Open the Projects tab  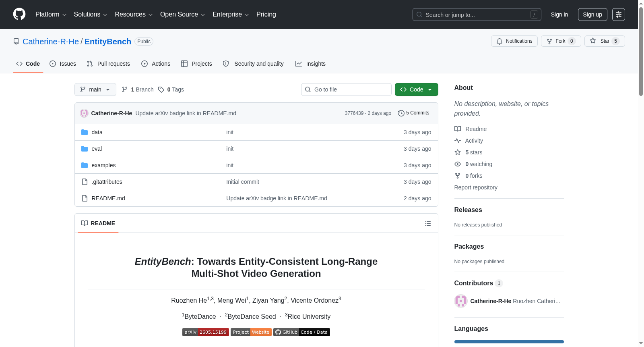[196, 64]
